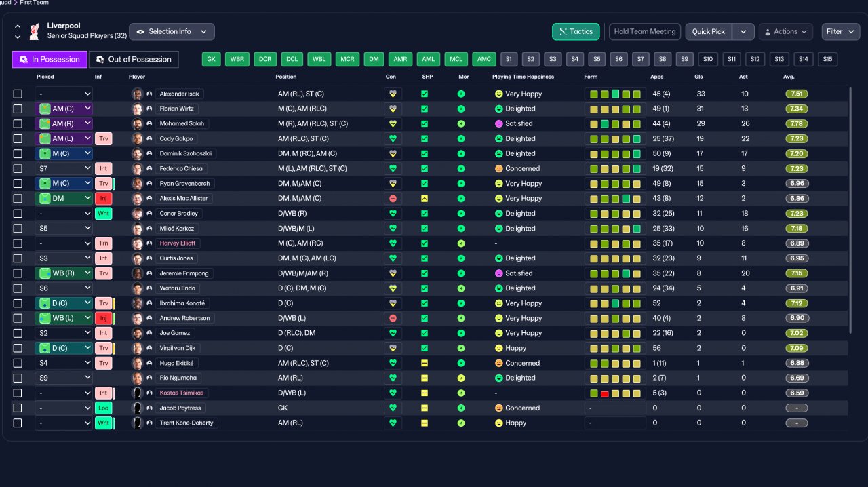Click the Loa badge for Jacob Poytress
Screen dimensions: 868x487
[x=103, y=408]
